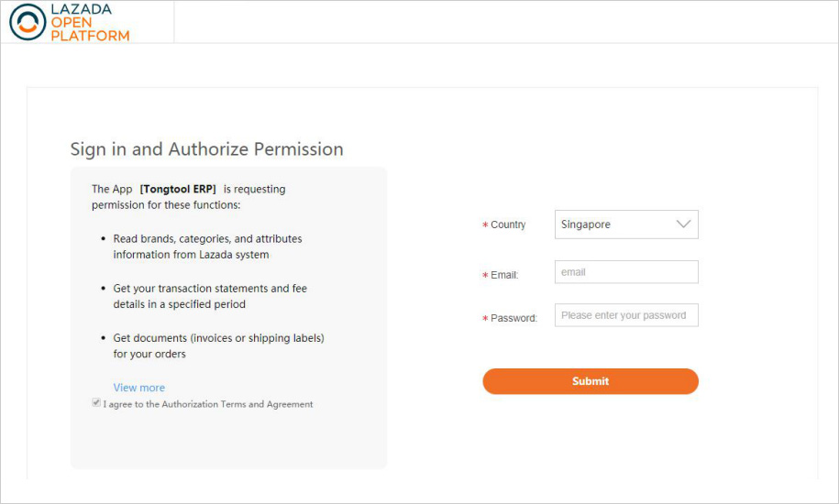Click the Country field label

pos(508,225)
